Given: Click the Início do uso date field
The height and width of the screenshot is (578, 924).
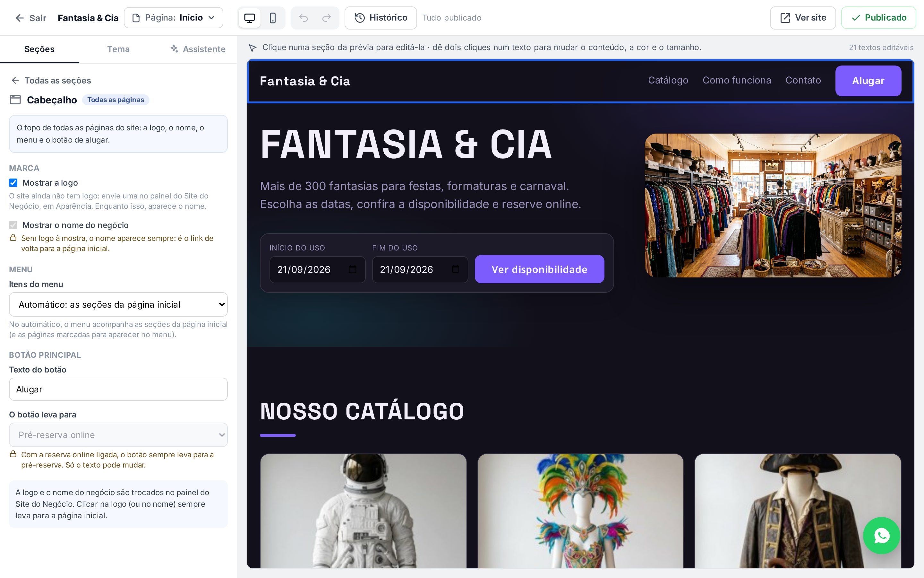Looking at the screenshot, I should pyautogui.click(x=317, y=270).
